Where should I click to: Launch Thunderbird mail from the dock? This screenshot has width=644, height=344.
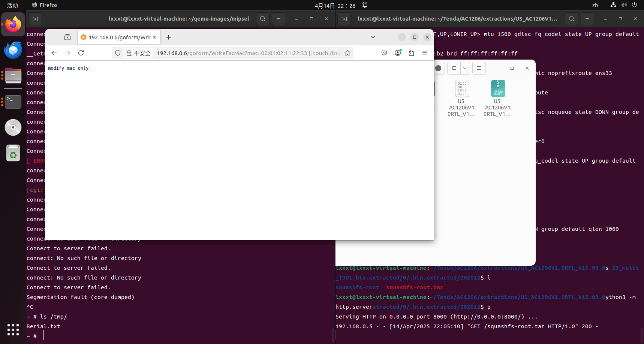point(13,50)
